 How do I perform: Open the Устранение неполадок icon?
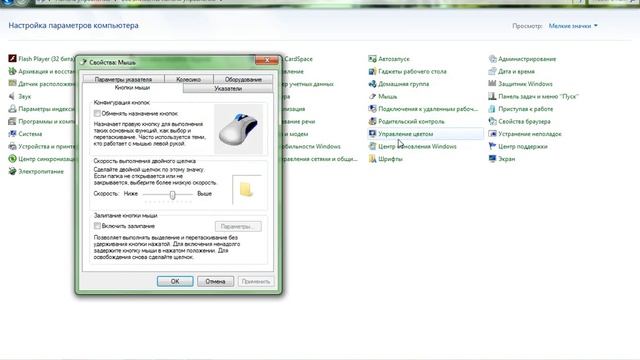point(492,134)
